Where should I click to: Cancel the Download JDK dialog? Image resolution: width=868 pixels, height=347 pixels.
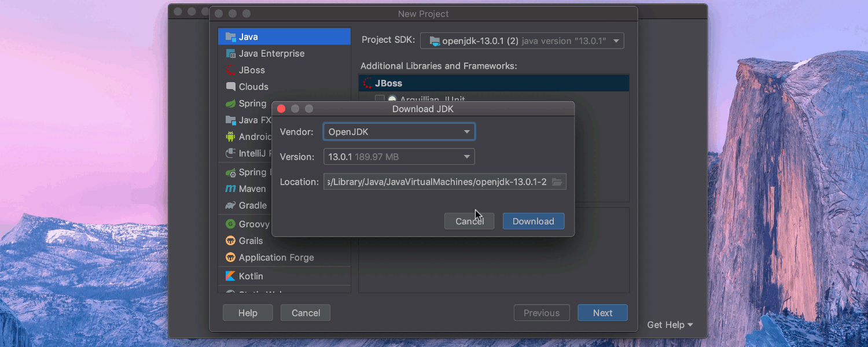pos(469,222)
